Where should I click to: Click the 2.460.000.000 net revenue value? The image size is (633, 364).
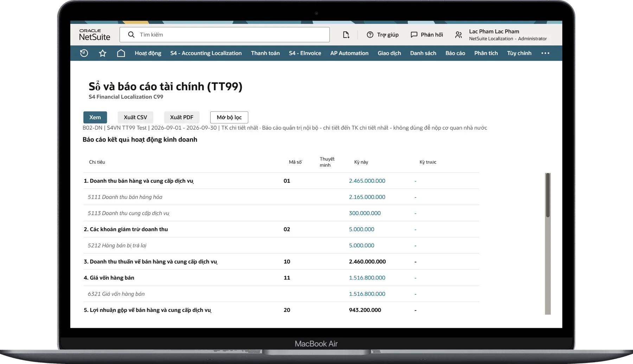coord(367,262)
